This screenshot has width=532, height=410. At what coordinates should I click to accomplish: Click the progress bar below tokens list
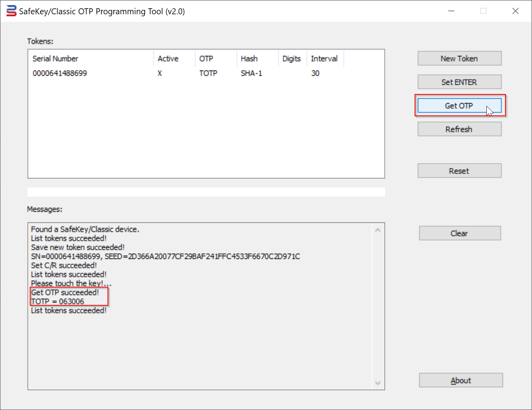coord(206,192)
